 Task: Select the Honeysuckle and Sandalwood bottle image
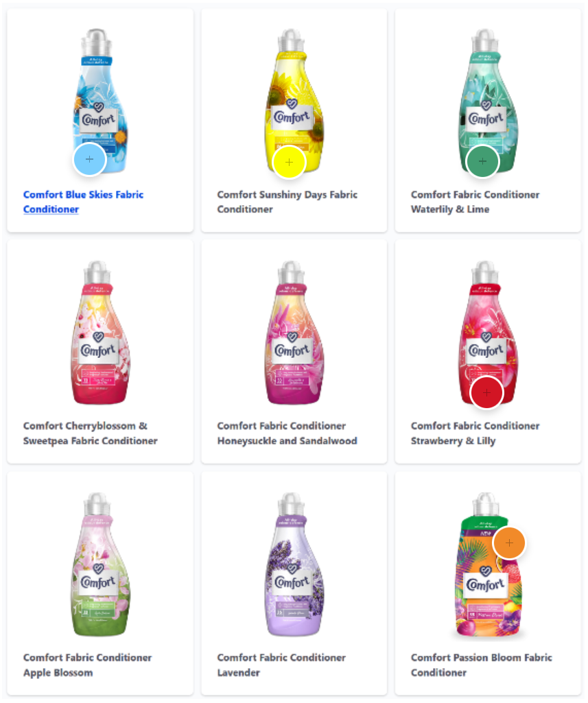click(294, 332)
